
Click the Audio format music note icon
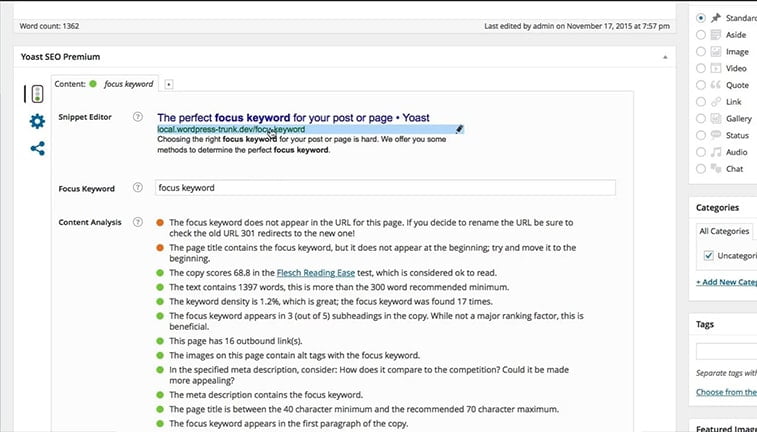[x=715, y=152]
